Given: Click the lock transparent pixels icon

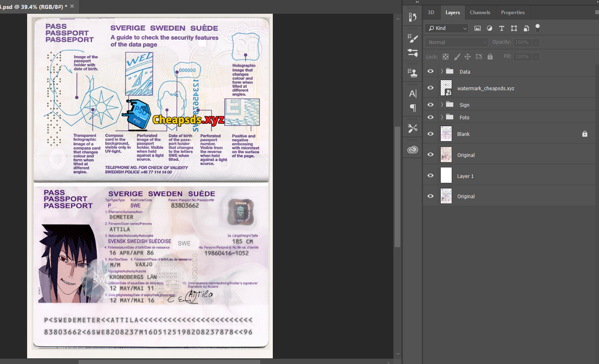Looking at the screenshot, I should click(446, 57).
